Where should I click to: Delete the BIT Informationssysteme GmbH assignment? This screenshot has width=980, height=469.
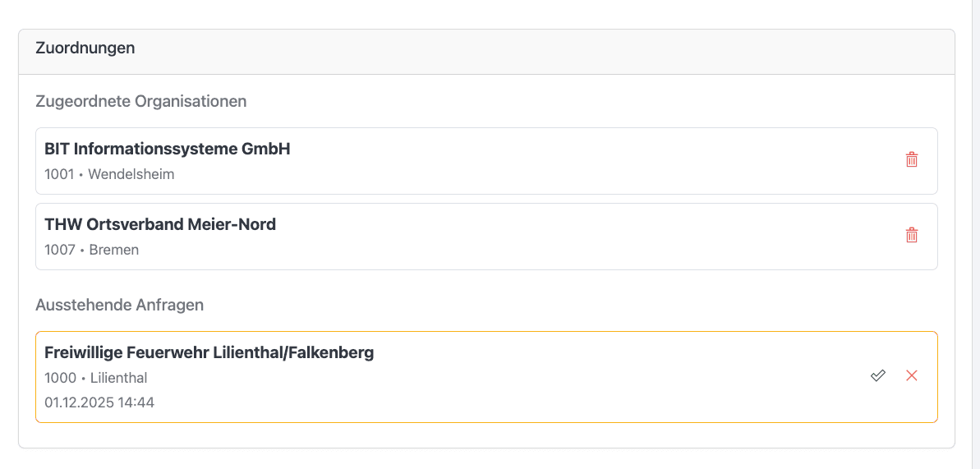tap(911, 160)
